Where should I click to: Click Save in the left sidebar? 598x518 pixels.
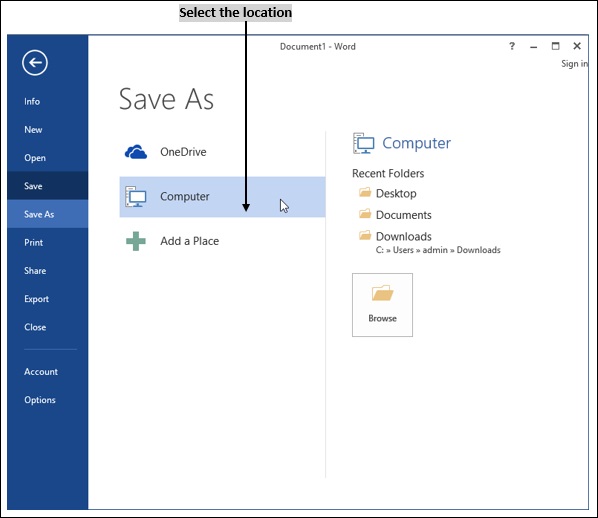[47, 186]
